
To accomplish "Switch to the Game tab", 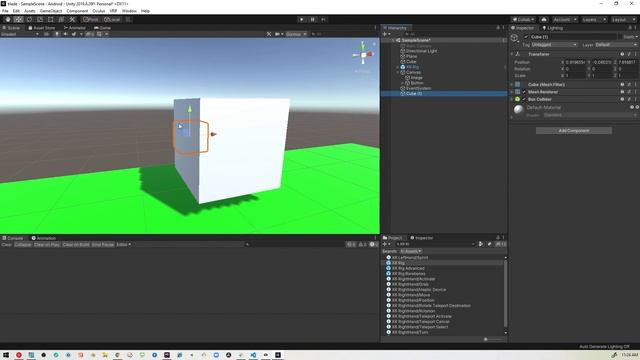I will (102, 28).
